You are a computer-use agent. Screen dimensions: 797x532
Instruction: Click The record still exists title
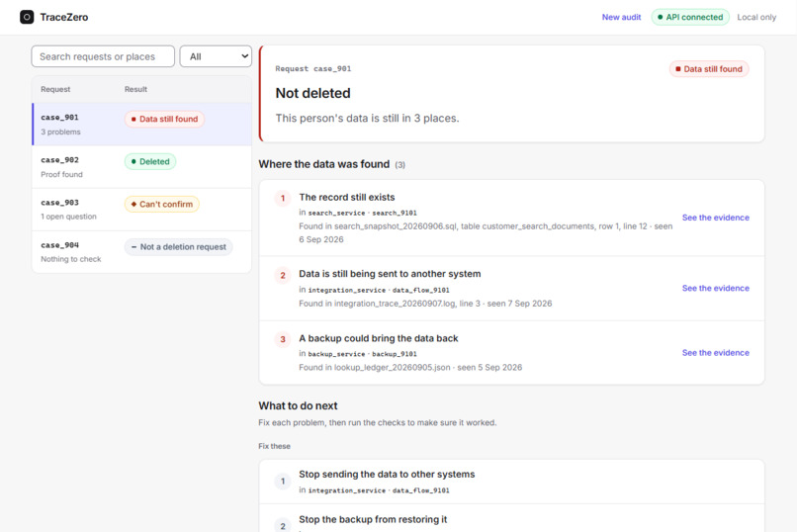[347, 197]
